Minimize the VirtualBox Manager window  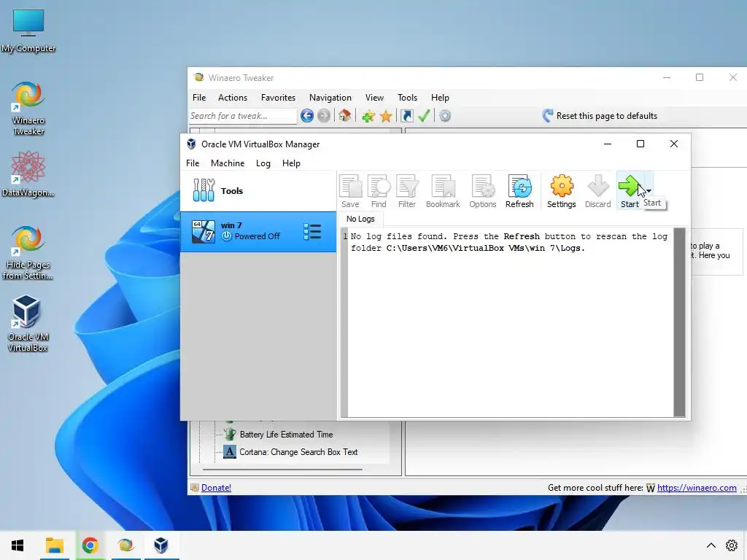point(608,144)
